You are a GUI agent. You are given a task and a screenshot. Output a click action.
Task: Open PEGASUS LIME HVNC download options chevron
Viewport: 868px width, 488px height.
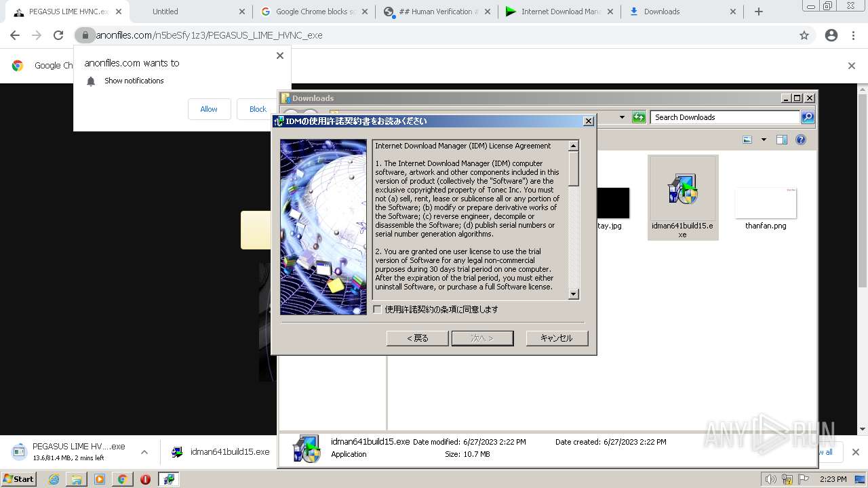click(x=144, y=452)
